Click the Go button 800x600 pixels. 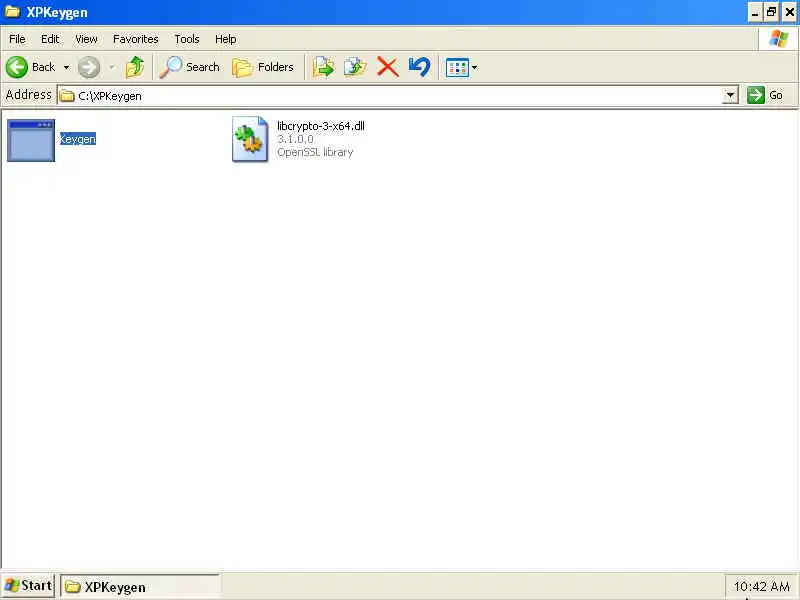point(765,95)
